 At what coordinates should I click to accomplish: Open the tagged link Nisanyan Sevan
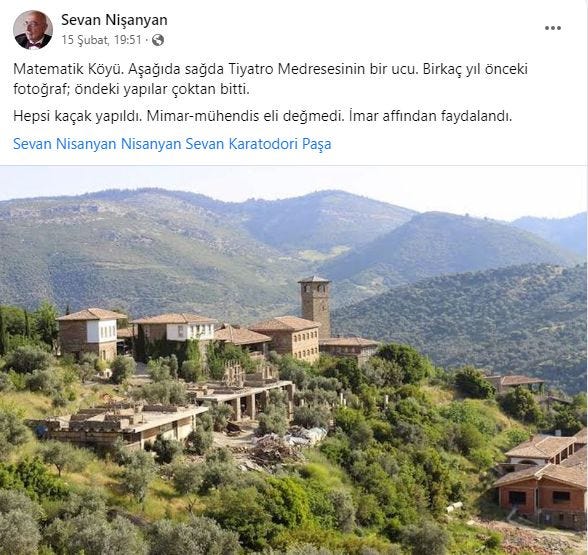coord(172,144)
